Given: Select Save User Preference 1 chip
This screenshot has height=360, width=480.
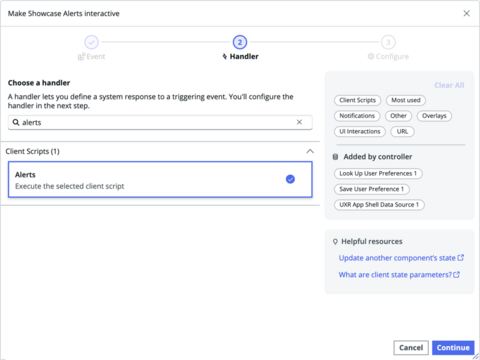Looking at the screenshot, I should pos(372,189).
